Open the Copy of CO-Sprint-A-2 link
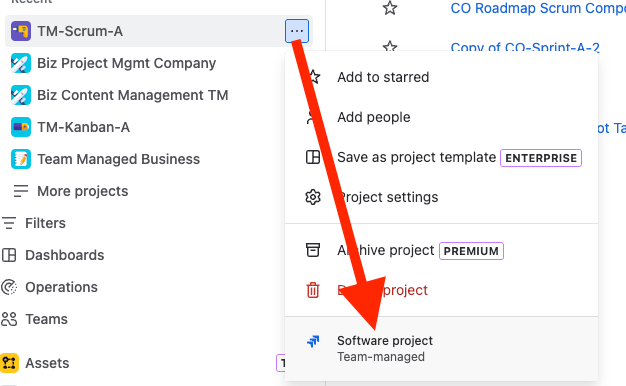 (x=525, y=47)
